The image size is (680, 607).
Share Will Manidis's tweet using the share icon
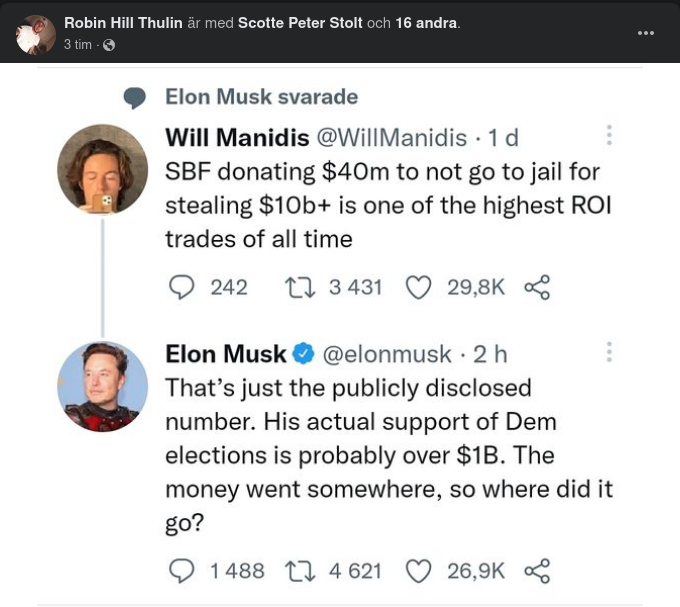pos(537,288)
